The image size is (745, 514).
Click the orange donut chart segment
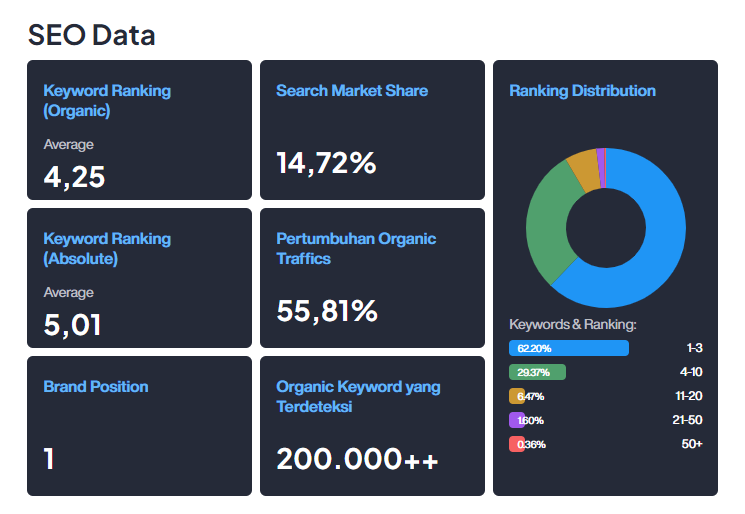[584, 170]
